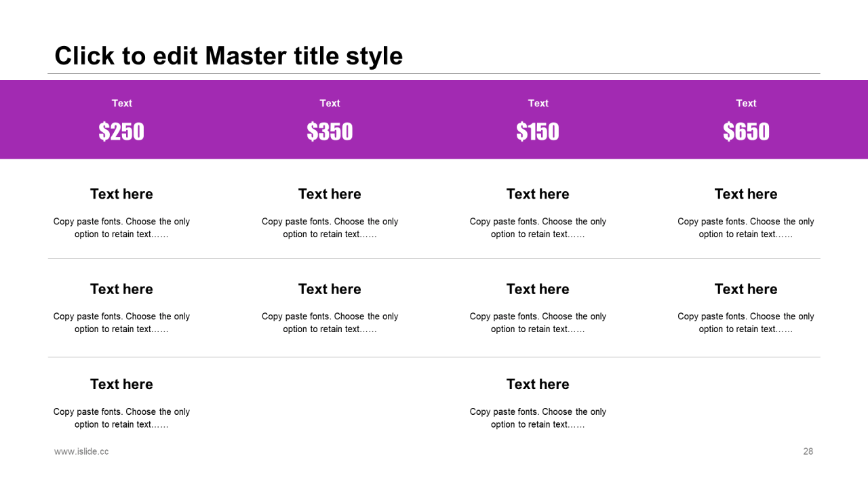
Task: Click the "Text here" heading directly below $250
Action: (121, 194)
